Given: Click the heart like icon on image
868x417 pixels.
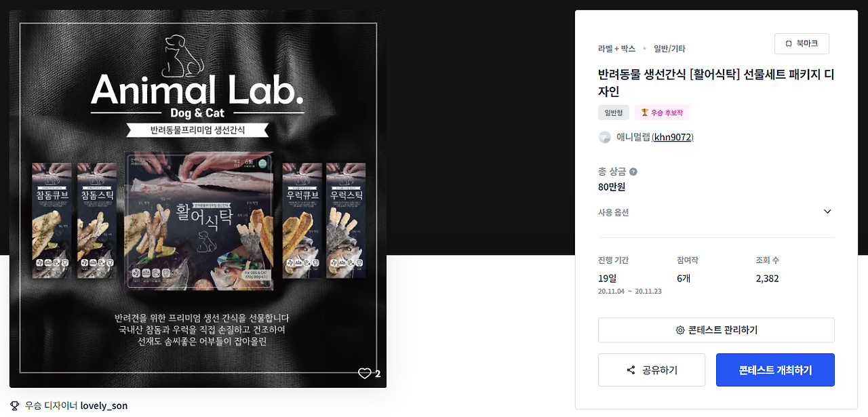Looking at the screenshot, I should coord(365,374).
